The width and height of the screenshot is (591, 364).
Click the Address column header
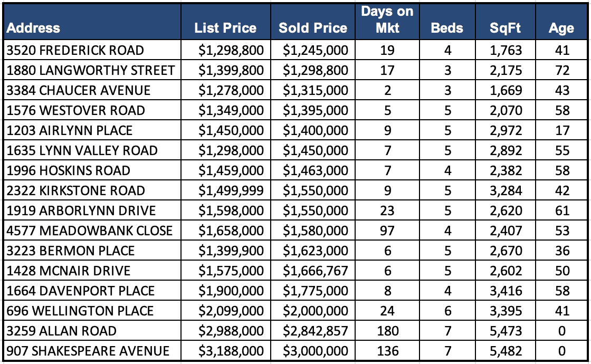tap(34, 28)
